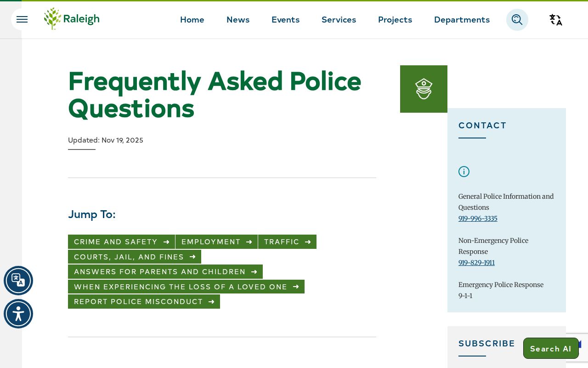
Task: Click 'Non-Emergency Police Response' text
Action: coord(493,246)
